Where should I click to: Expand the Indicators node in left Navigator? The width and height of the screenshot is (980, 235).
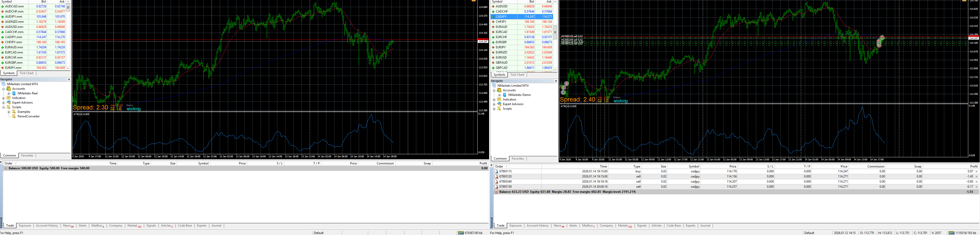tap(3, 98)
